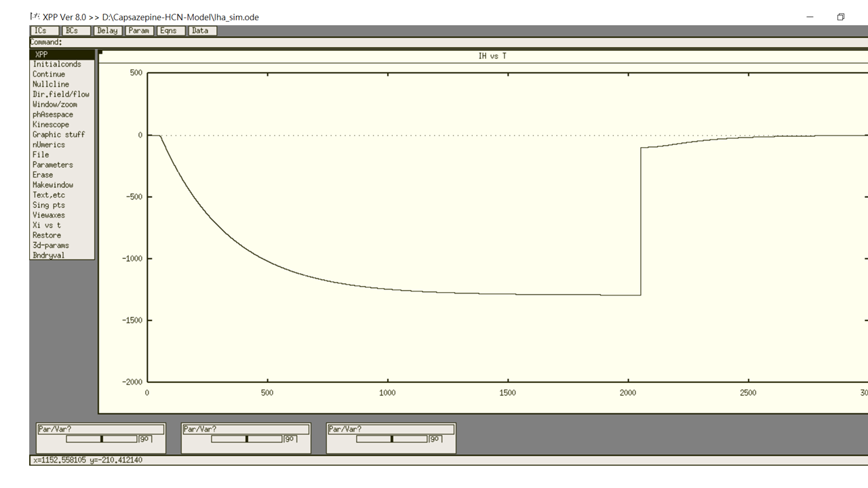Open the ICs window button
This screenshot has width=868, height=488.
coord(45,30)
